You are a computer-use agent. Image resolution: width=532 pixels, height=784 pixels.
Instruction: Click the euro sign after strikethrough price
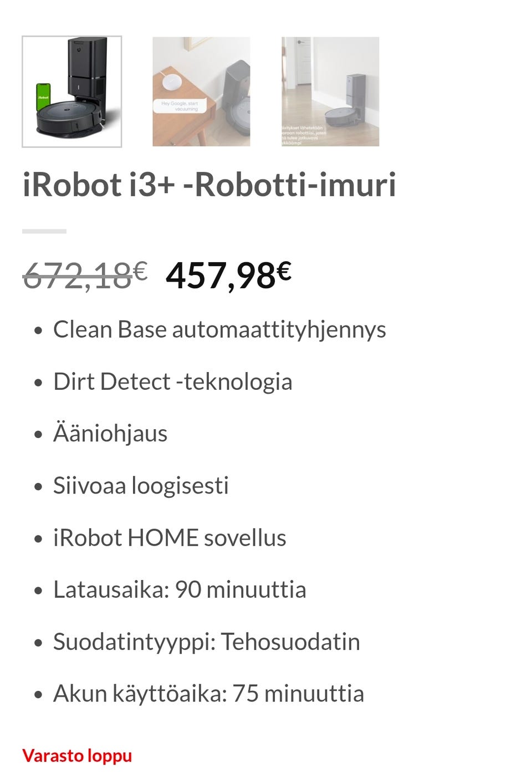point(140,271)
